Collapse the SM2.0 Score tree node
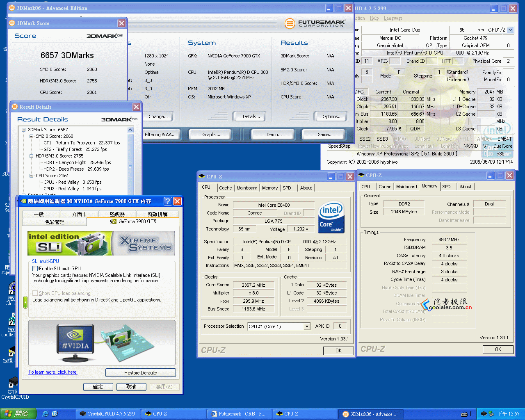525x420 pixels. click(32, 136)
